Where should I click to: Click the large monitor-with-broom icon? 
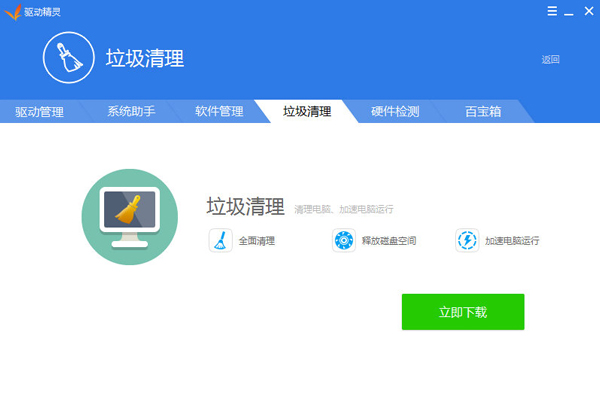tap(129, 217)
